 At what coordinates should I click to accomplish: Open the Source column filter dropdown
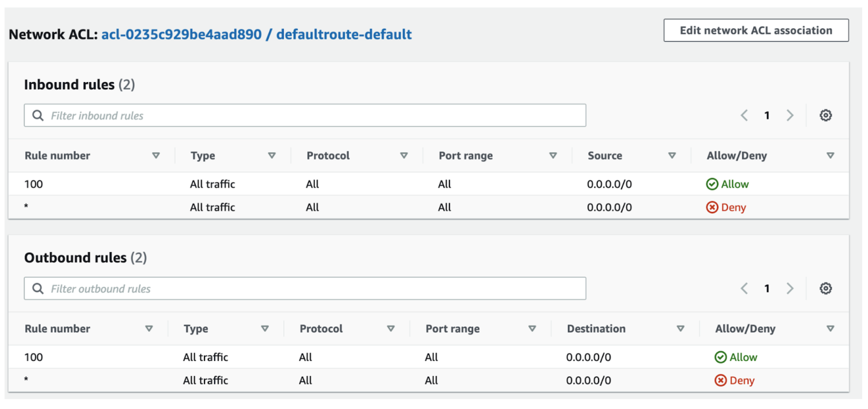(x=672, y=155)
